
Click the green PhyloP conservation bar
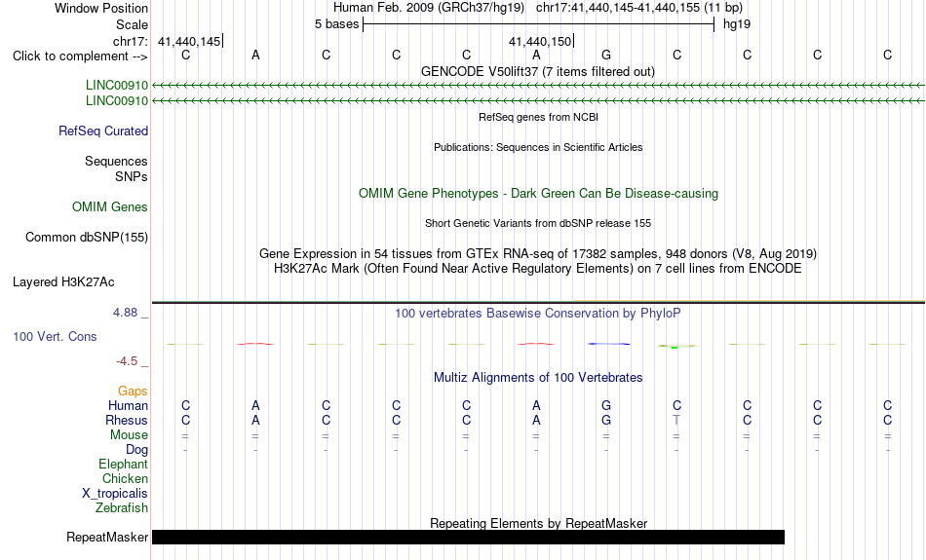point(676,347)
